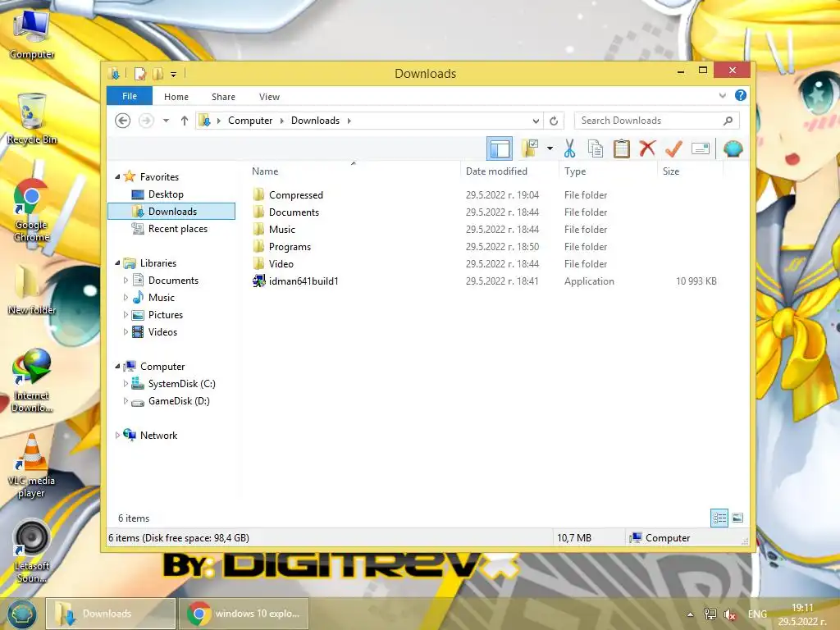Toggle the navigation pane toolbar button
The image size is (840, 630).
500,149
